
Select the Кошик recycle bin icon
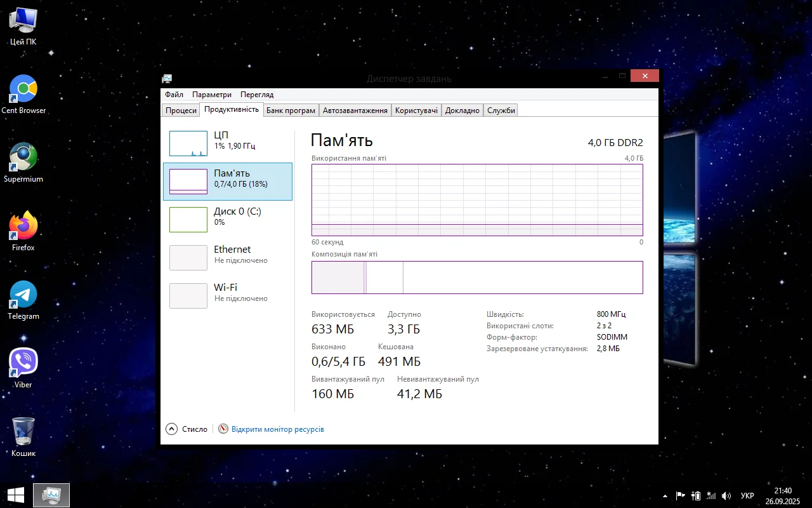(x=23, y=432)
